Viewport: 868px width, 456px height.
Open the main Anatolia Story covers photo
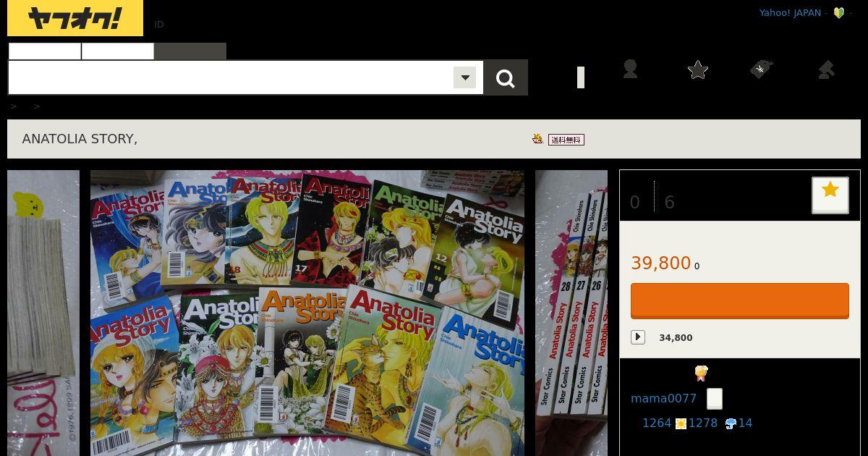tap(307, 313)
